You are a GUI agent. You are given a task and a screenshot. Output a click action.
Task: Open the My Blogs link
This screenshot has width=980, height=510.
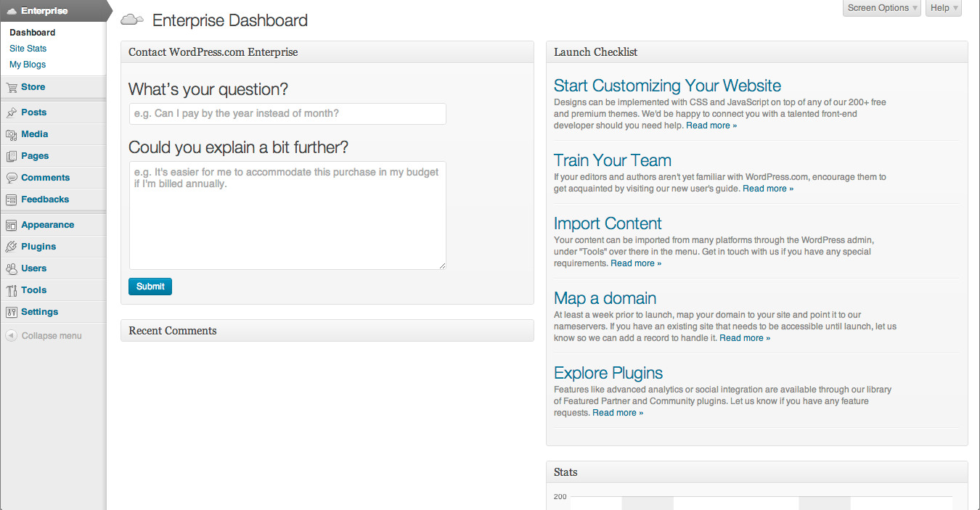click(x=28, y=65)
